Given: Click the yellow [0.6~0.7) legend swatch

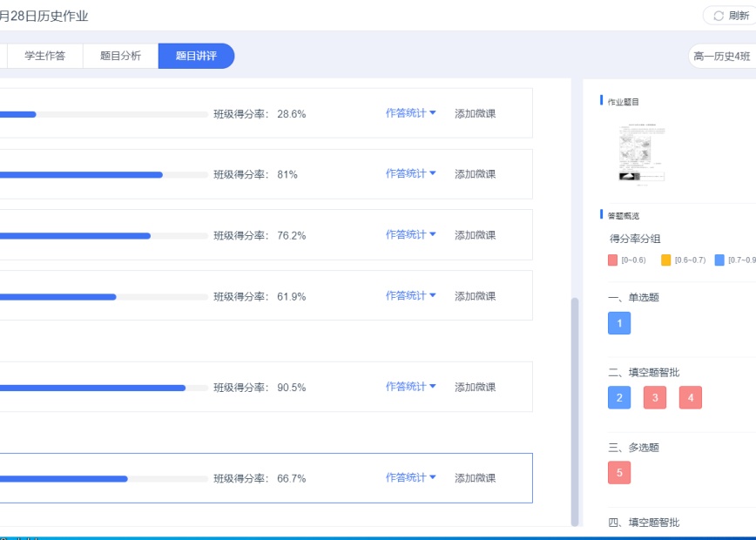Looking at the screenshot, I should (x=666, y=260).
